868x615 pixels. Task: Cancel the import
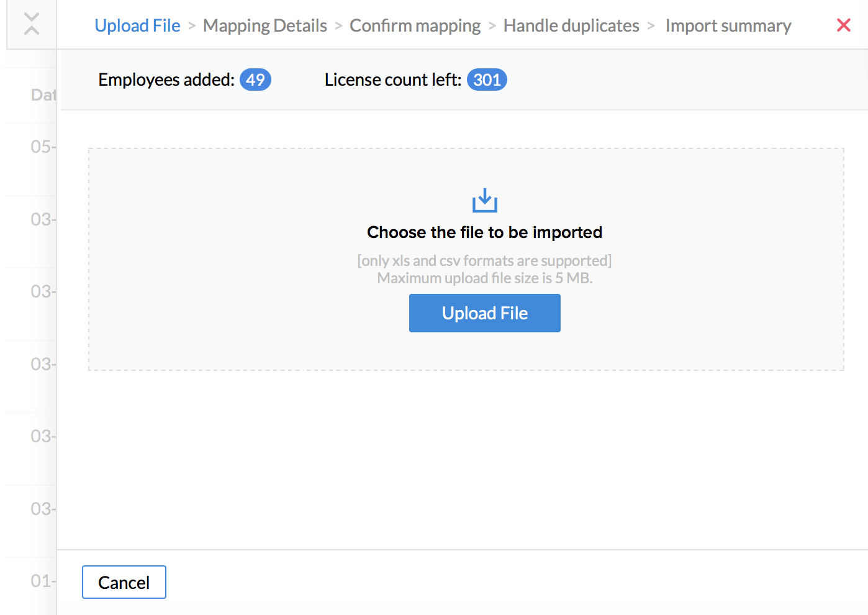[124, 582]
